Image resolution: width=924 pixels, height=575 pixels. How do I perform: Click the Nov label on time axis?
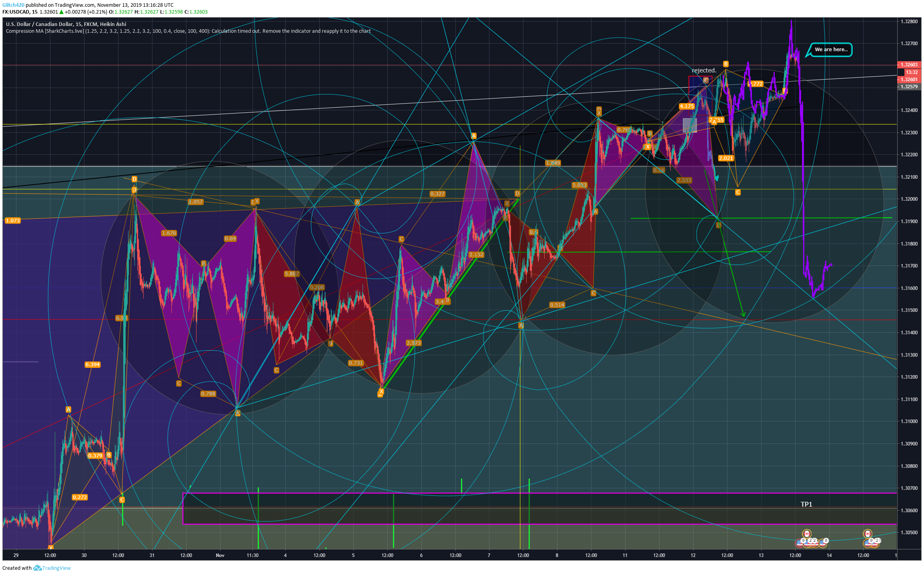click(x=220, y=555)
